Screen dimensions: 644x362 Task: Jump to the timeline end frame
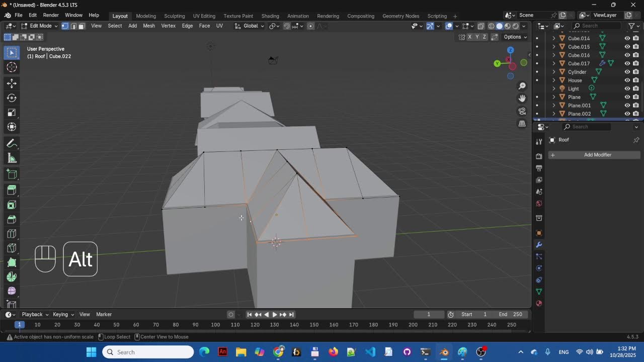tap(291, 315)
